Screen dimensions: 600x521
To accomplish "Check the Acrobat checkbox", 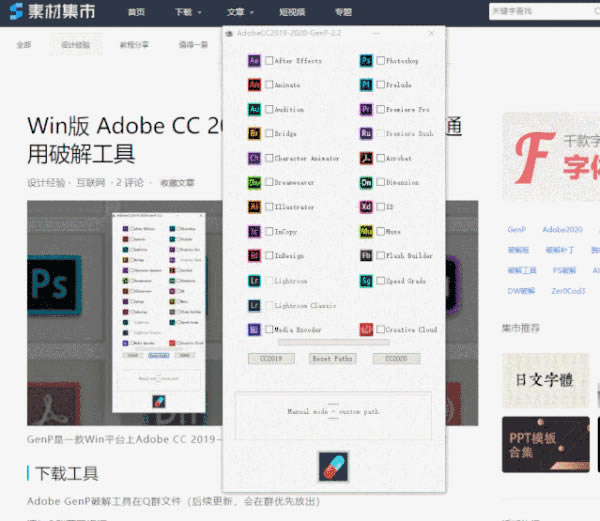I will (381, 158).
